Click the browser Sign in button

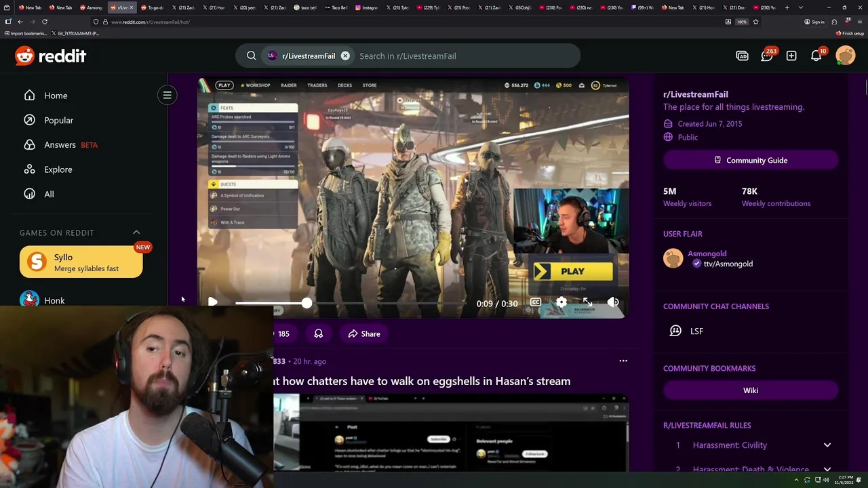[814, 22]
